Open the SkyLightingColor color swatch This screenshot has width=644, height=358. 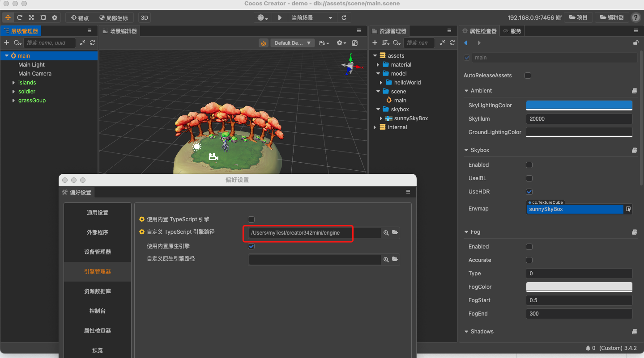pos(579,105)
